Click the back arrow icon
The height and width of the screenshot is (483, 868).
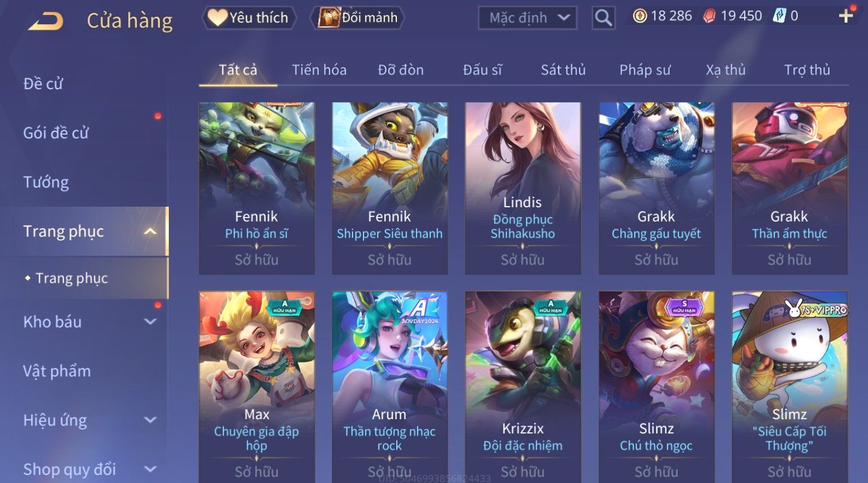point(46,21)
